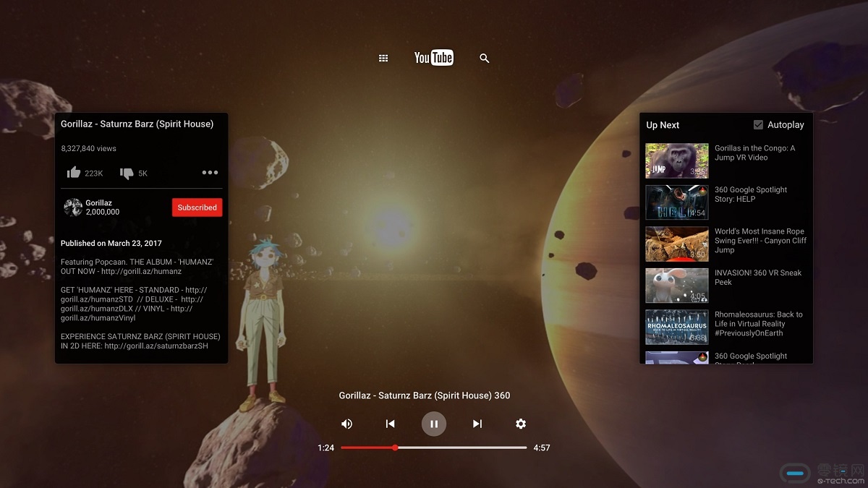Skip to the next video
The width and height of the screenshot is (868, 488).
pyautogui.click(x=477, y=424)
